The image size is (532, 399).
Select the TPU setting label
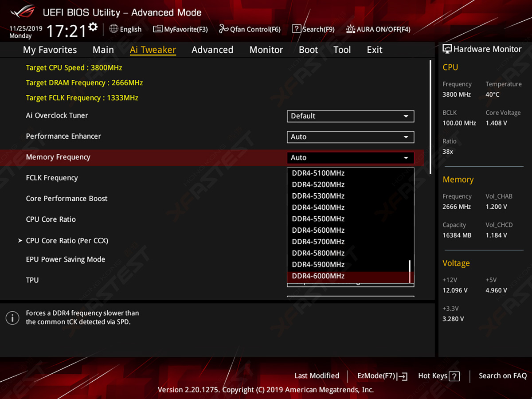[32, 280]
